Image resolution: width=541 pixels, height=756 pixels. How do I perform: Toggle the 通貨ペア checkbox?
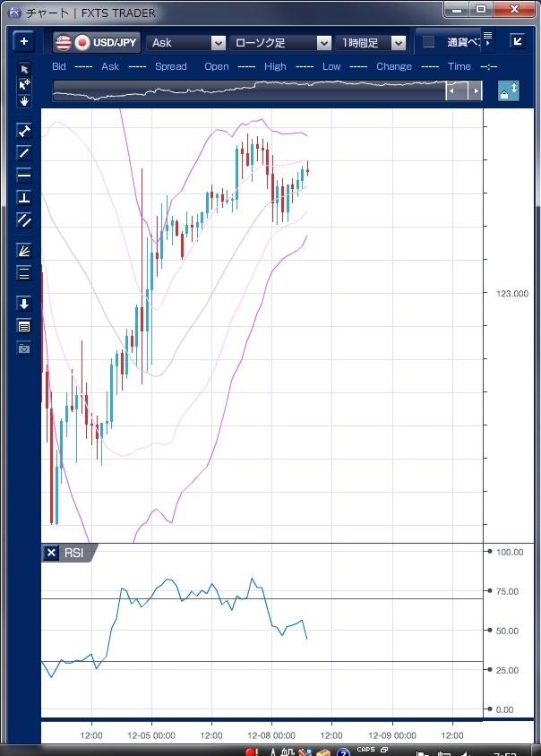(429, 42)
